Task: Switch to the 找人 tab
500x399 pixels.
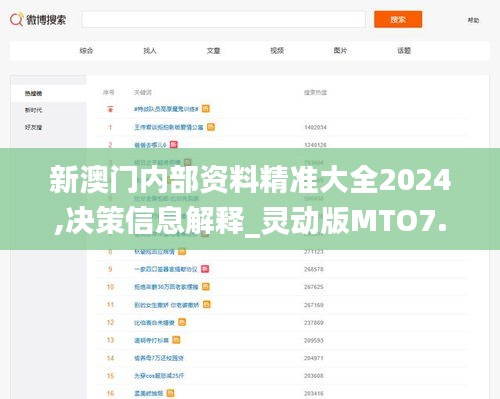Action: point(150,51)
